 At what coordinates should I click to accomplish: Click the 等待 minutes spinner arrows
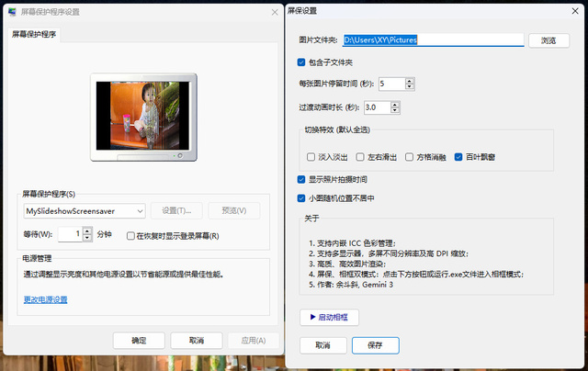[87, 235]
